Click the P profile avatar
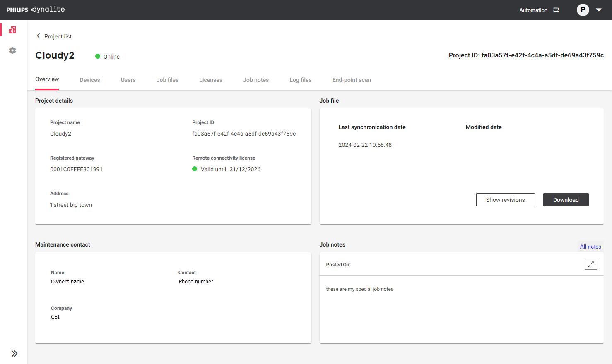 (583, 10)
